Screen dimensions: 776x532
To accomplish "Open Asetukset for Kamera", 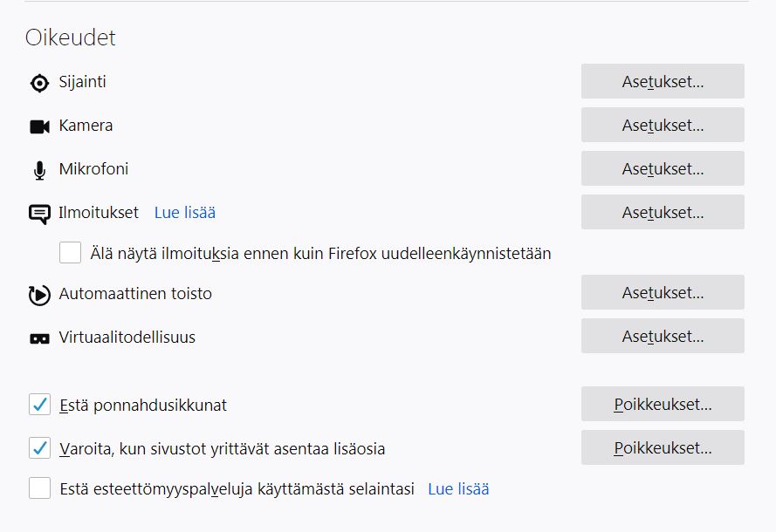I will tap(663, 125).
